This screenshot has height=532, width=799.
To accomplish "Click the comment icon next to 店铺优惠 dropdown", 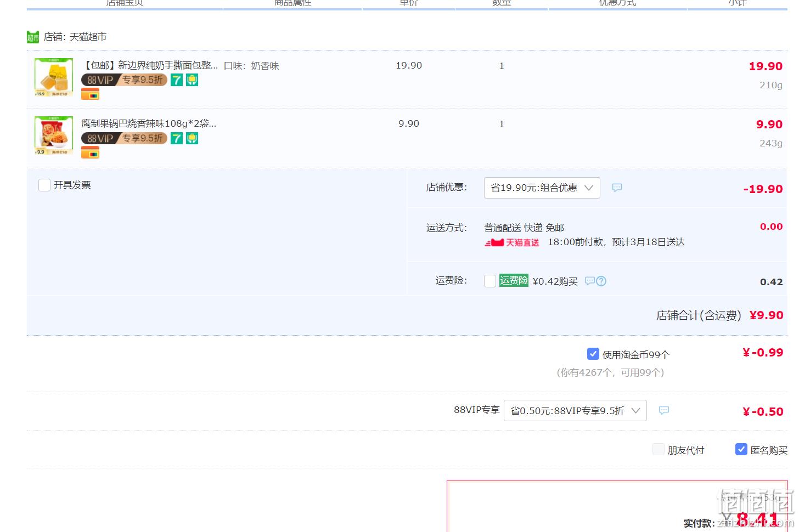I will [617, 188].
